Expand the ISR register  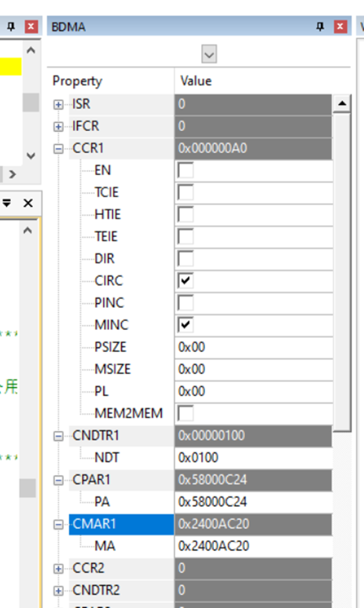pyautogui.click(x=59, y=104)
